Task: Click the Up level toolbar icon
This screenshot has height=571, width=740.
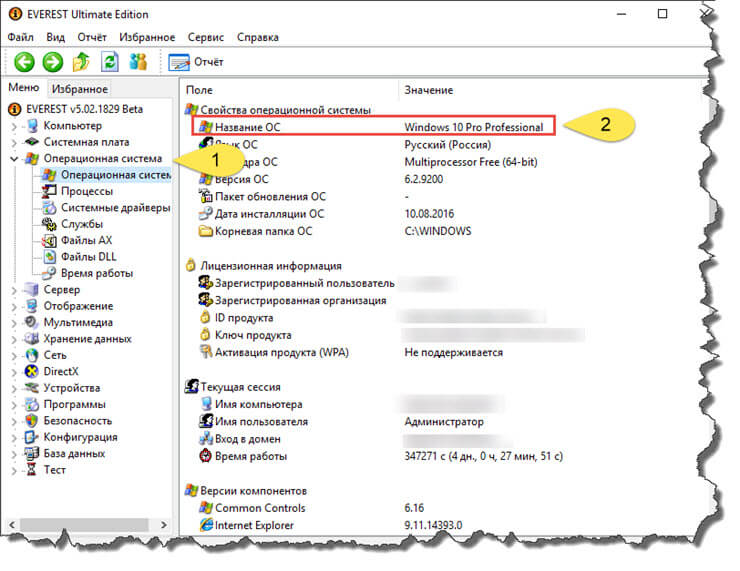Action: (82, 62)
